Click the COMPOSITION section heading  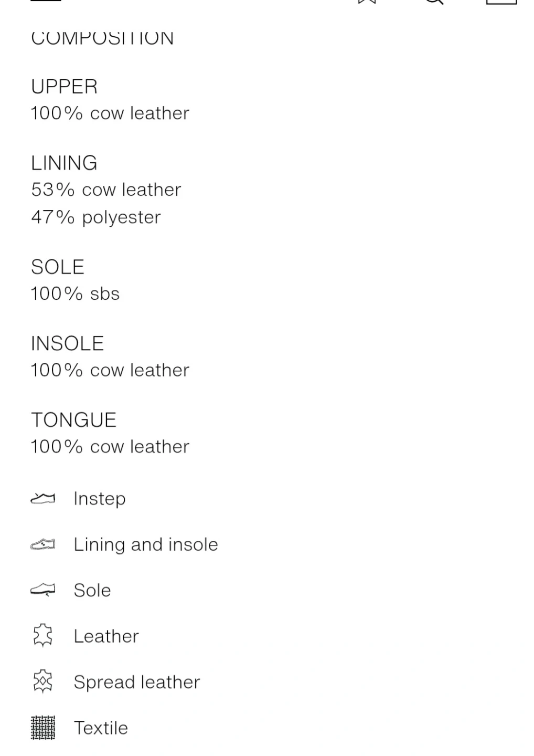[x=102, y=39]
